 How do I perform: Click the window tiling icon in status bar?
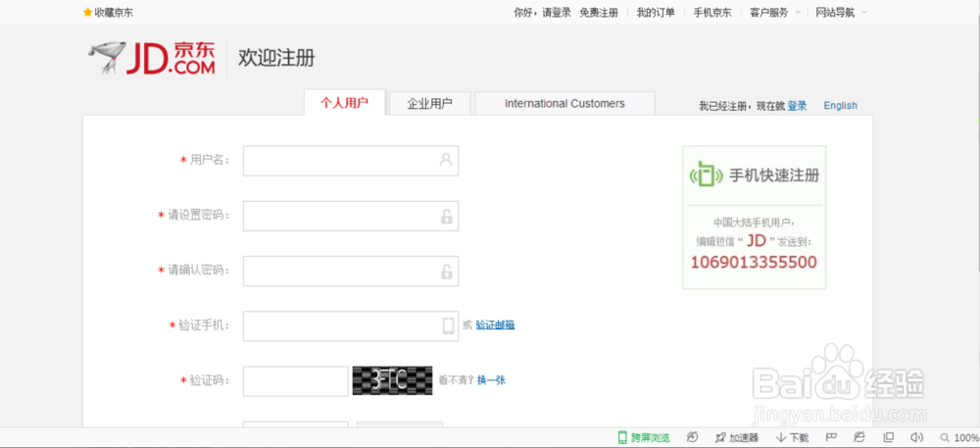[x=888, y=437]
